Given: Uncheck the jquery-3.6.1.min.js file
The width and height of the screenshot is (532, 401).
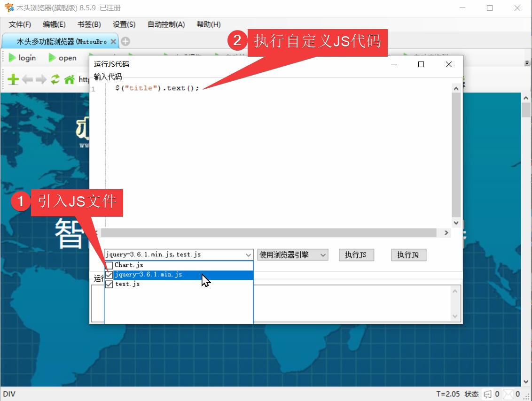Looking at the screenshot, I should tap(109, 275).
